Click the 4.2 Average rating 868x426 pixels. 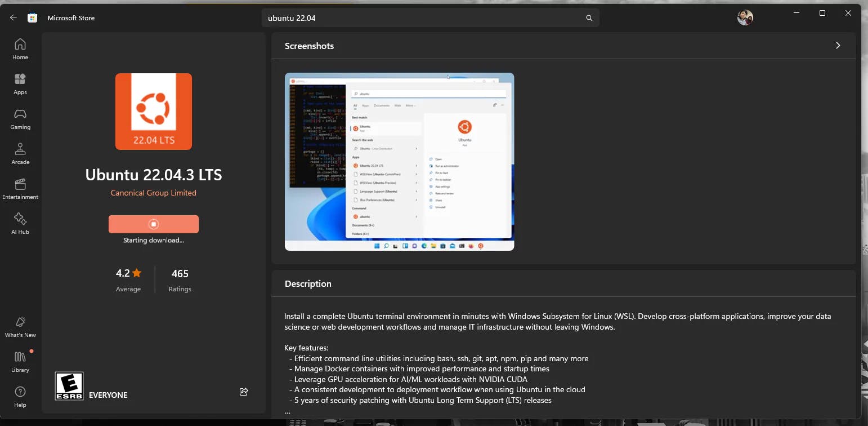(x=128, y=280)
